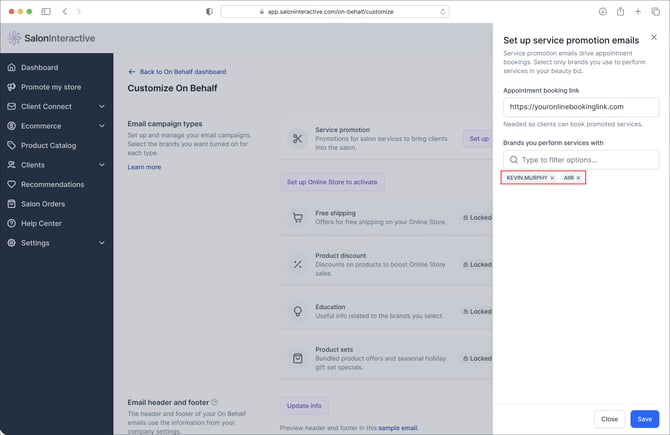Show Safari tab overview
Viewport: 670px width, 435px height.
tap(656, 12)
